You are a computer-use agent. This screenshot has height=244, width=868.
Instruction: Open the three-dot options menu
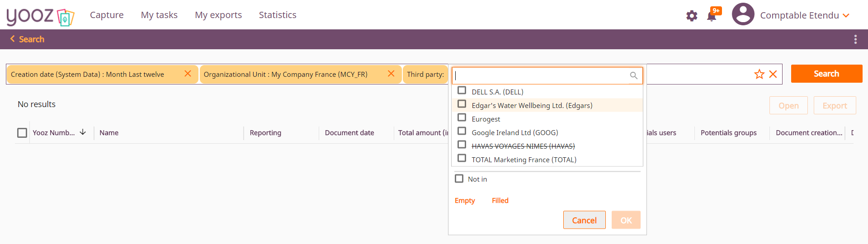coord(855,39)
